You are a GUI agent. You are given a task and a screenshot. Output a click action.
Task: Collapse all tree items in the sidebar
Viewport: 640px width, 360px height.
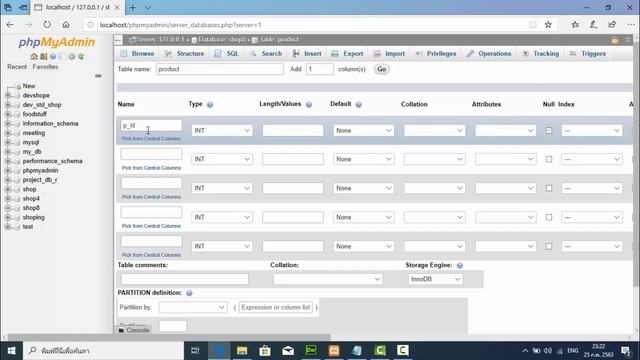98,76
